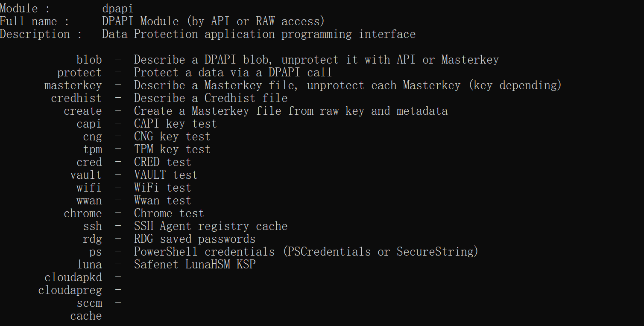This screenshot has width=644, height=326.
Task: Click the 'create' command name
Action: pos(83,111)
